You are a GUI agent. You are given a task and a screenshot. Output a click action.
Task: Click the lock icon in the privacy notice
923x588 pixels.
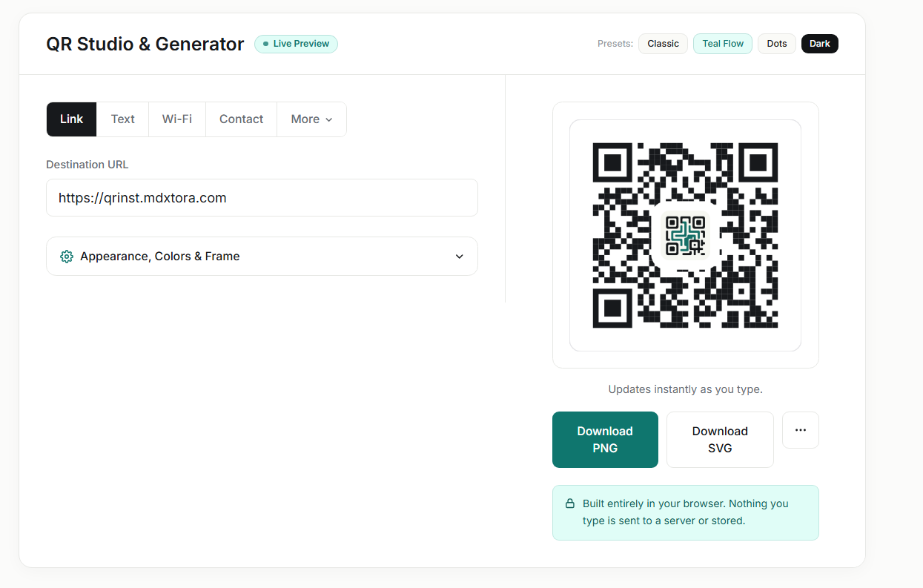pyautogui.click(x=570, y=503)
